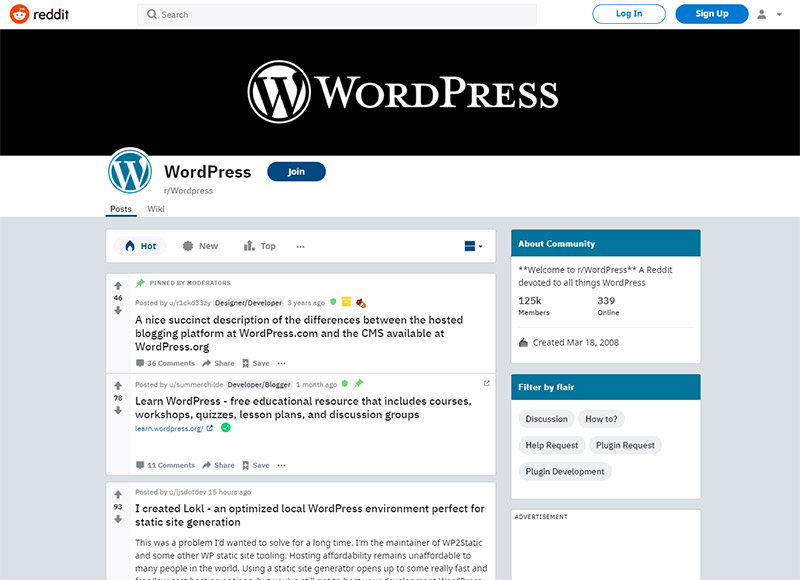Share the Learn WordPress post
800x580 pixels.
click(218, 465)
